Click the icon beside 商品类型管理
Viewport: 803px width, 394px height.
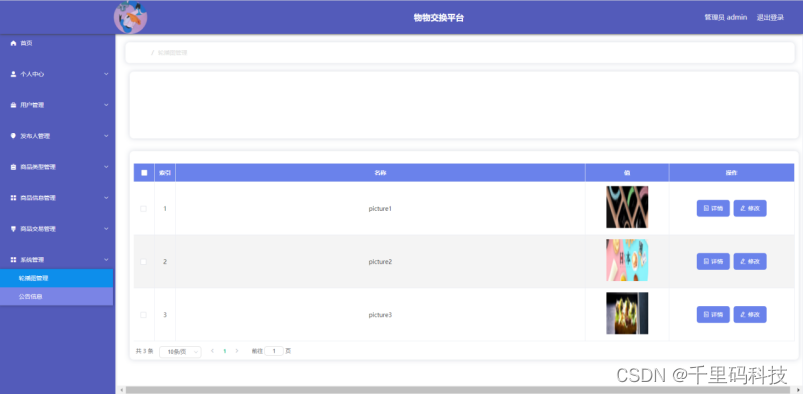pyautogui.click(x=13, y=167)
